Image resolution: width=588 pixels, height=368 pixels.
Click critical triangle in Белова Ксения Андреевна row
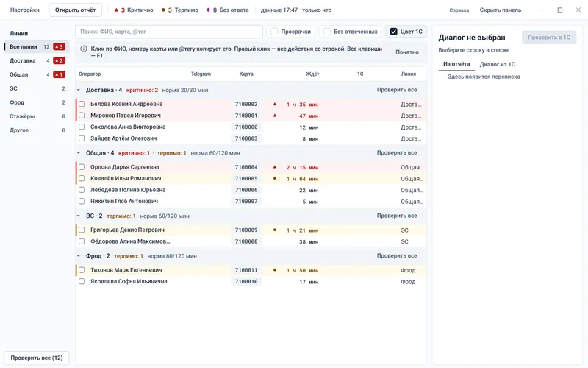point(274,104)
